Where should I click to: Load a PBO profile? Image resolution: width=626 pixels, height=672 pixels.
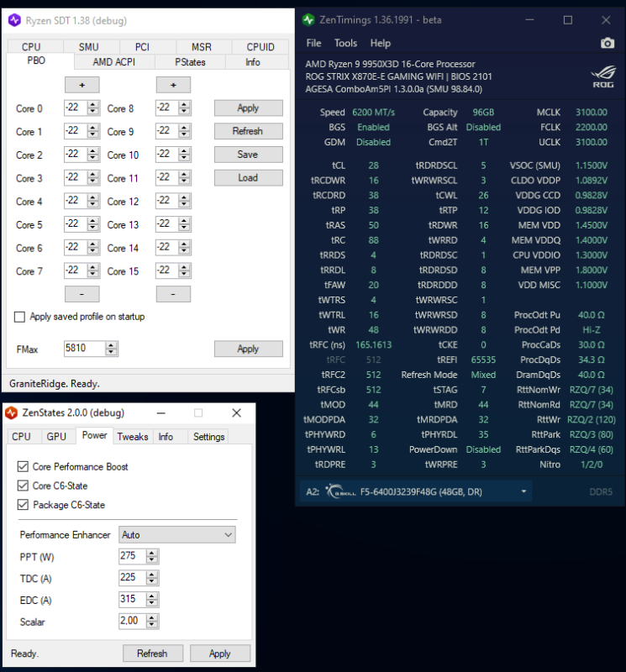coord(248,178)
